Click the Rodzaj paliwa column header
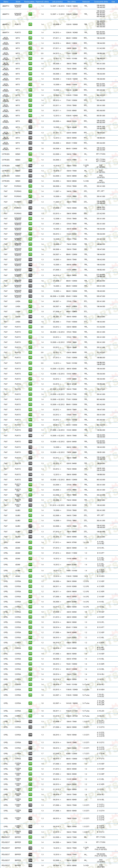Screen dimensions: 118x868 point(30,1)
